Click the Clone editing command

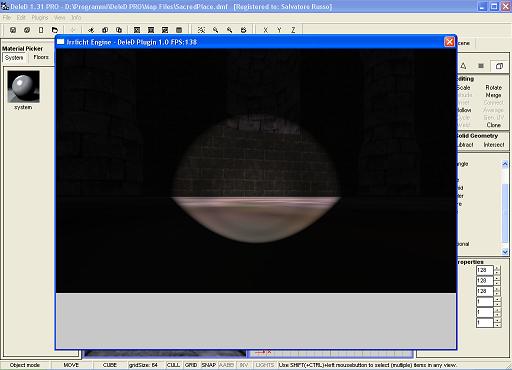pos(493,125)
